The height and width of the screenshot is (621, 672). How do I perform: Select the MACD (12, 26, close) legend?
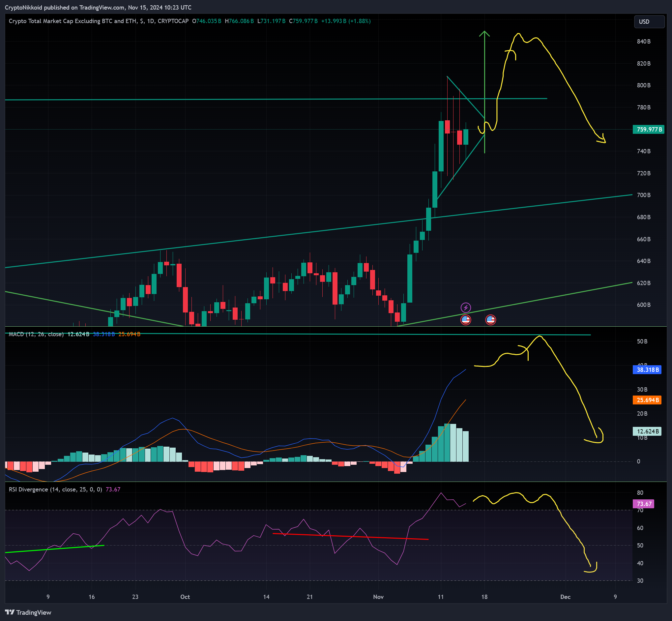pyautogui.click(x=36, y=334)
